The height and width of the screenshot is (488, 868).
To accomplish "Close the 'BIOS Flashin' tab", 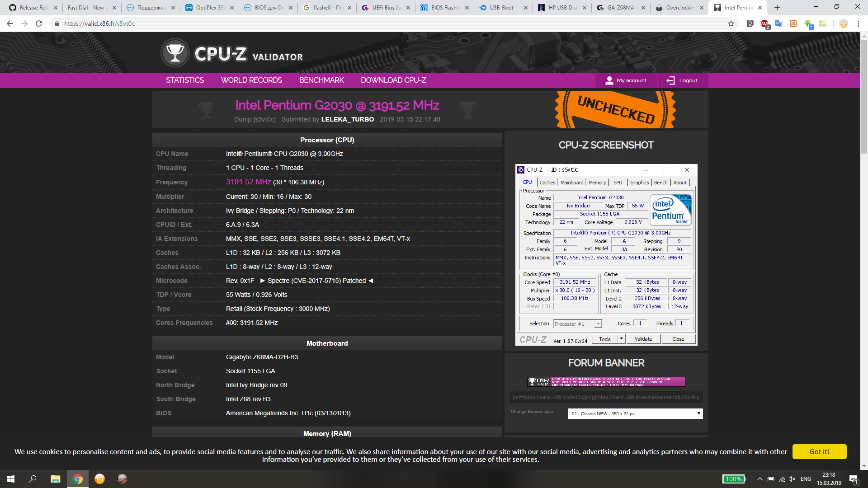I will pos(467,8).
